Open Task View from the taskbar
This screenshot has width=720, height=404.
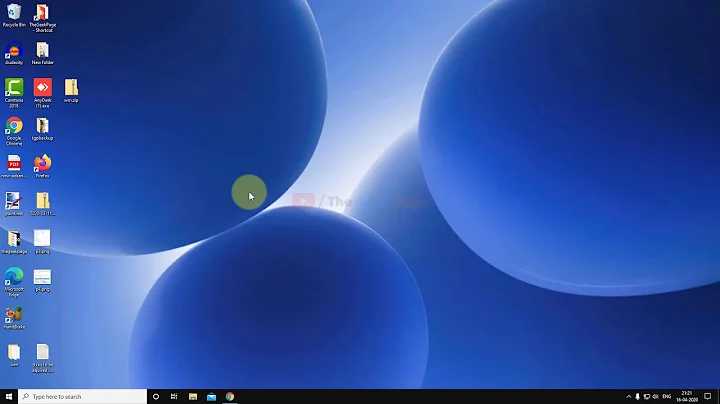point(174,397)
